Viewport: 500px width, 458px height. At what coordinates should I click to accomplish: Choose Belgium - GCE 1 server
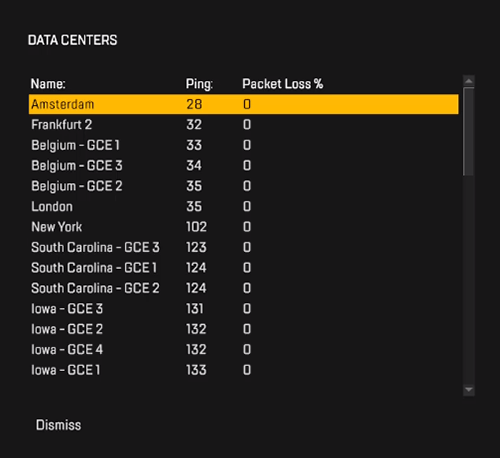tap(244, 145)
